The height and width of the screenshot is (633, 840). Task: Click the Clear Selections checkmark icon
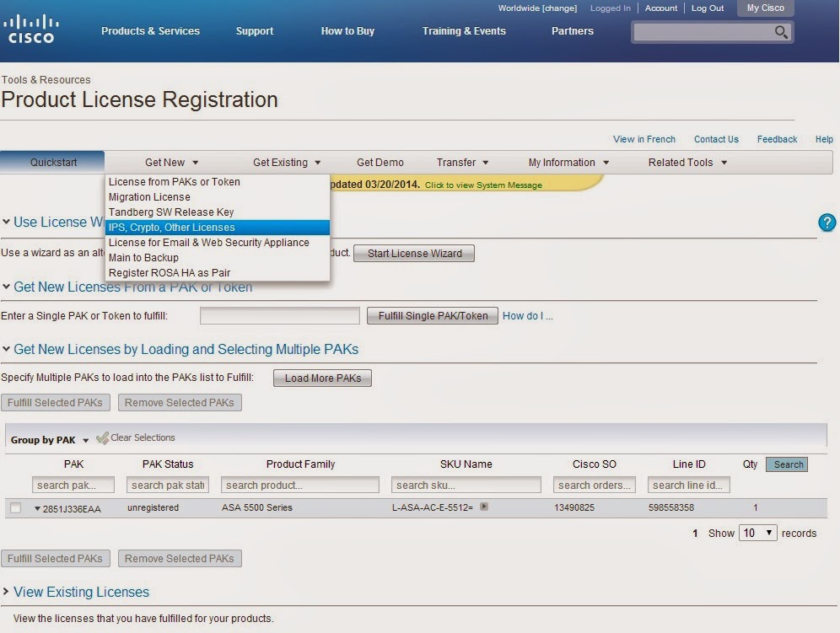pos(102,438)
